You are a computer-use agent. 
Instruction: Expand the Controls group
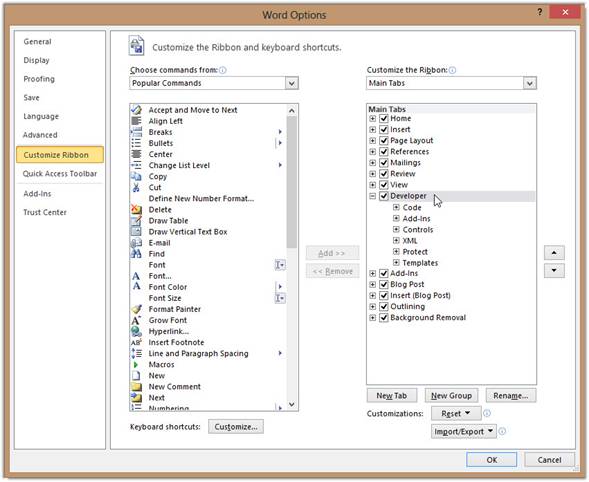[x=396, y=229]
